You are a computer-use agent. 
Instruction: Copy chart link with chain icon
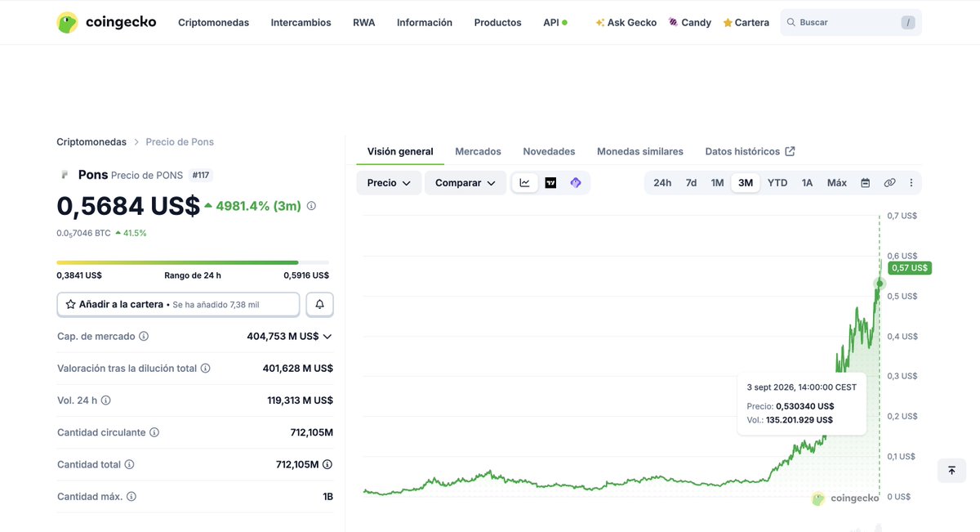[889, 183]
